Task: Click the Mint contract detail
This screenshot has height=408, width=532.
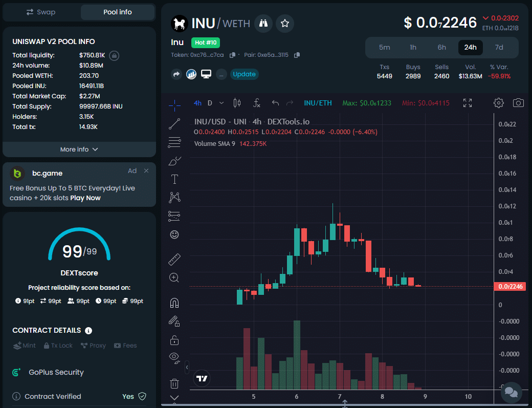Action: pyautogui.click(x=24, y=346)
